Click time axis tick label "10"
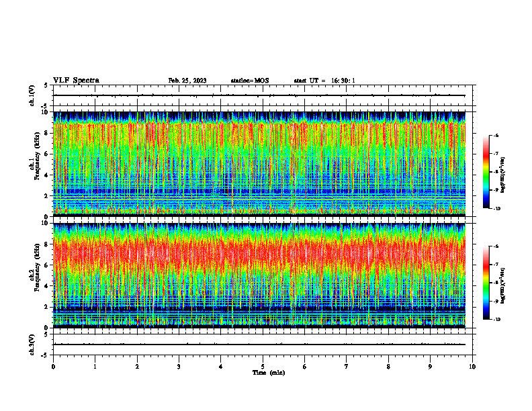The image size is (532, 411). pos(472,367)
